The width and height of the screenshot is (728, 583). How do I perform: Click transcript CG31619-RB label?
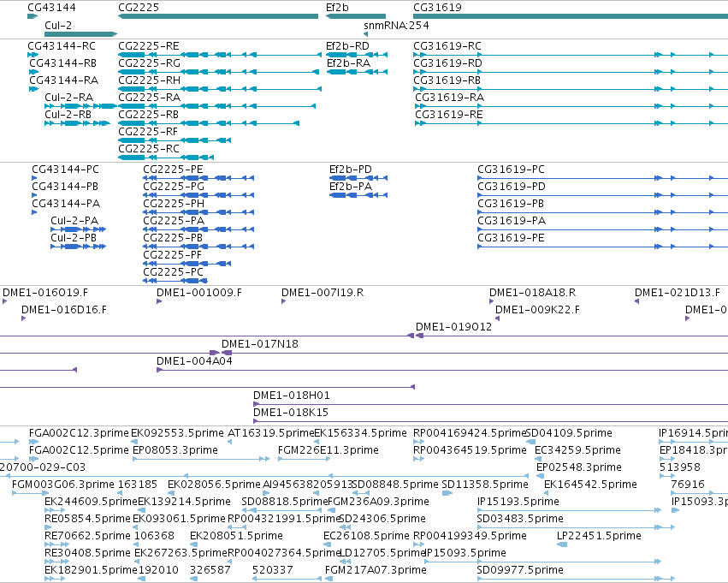point(447,80)
